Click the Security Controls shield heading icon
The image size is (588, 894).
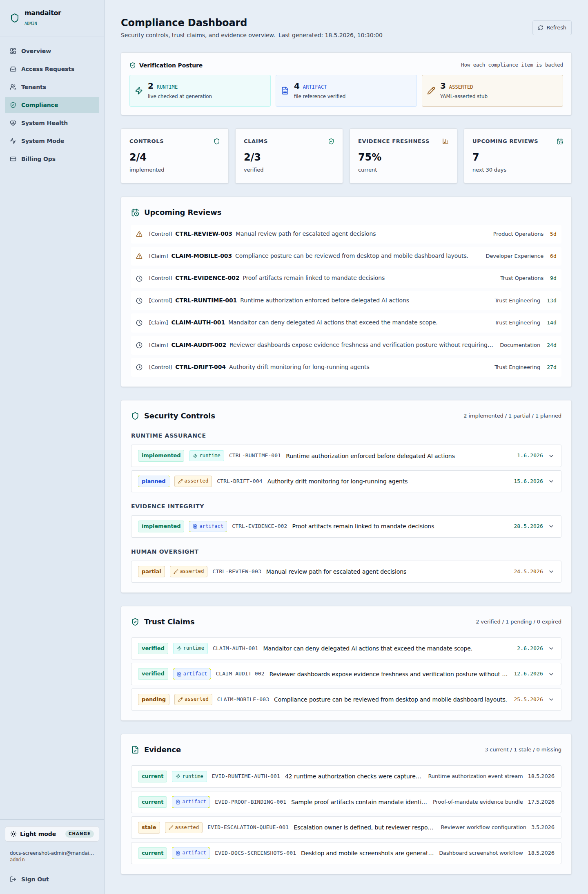tap(135, 416)
